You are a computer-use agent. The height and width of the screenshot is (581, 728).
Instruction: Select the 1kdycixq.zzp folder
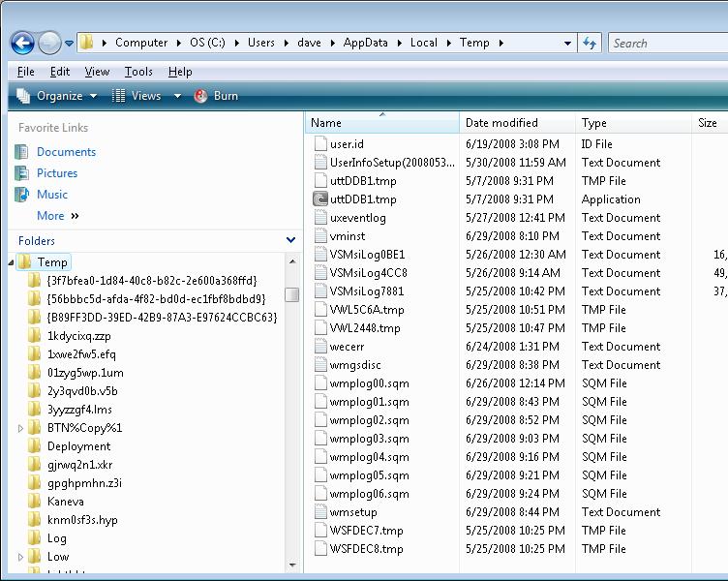coord(79,336)
